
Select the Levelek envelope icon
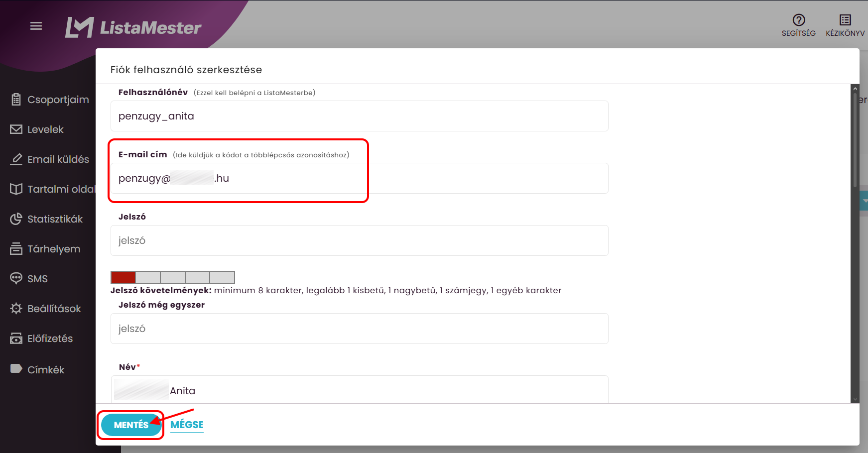coord(15,129)
